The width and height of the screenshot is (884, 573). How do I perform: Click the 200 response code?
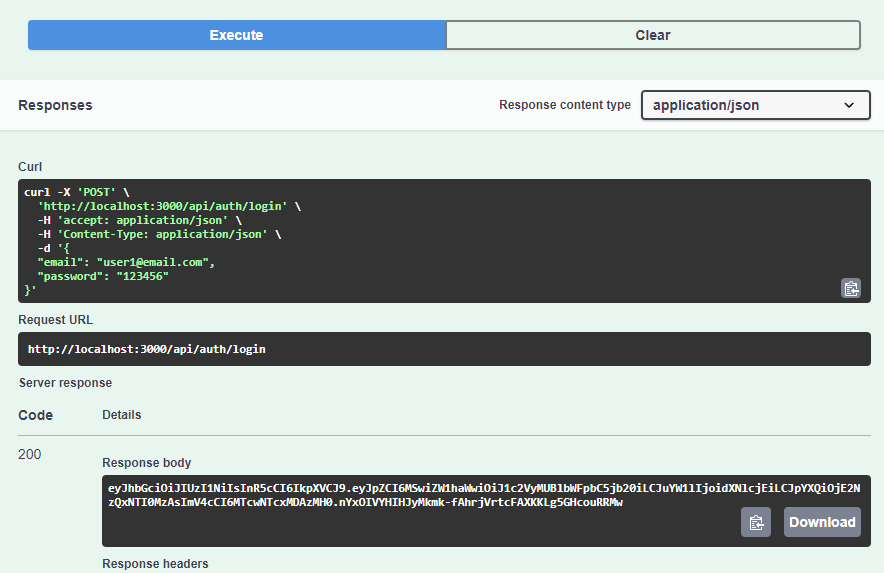pos(29,455)
